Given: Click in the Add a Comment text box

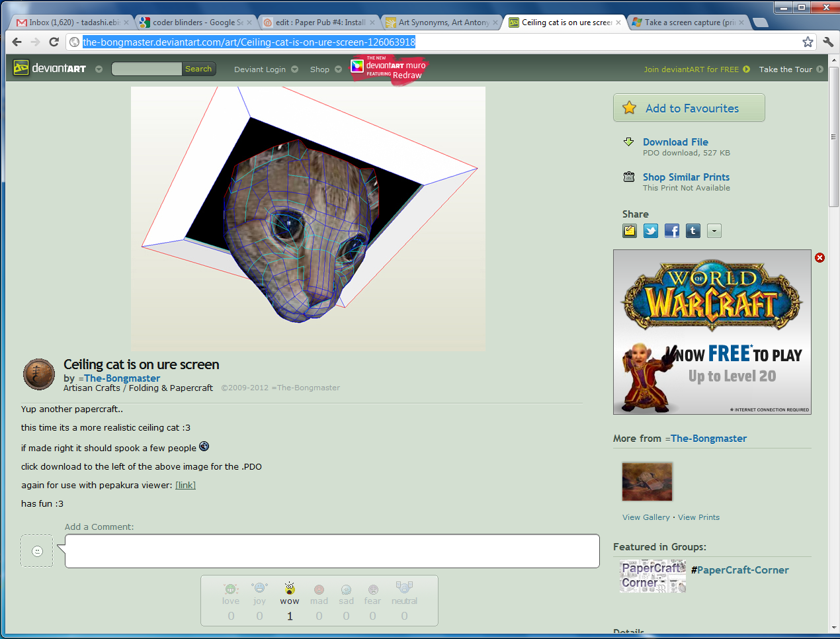Looking at the screenshot, I should point(332,551).
